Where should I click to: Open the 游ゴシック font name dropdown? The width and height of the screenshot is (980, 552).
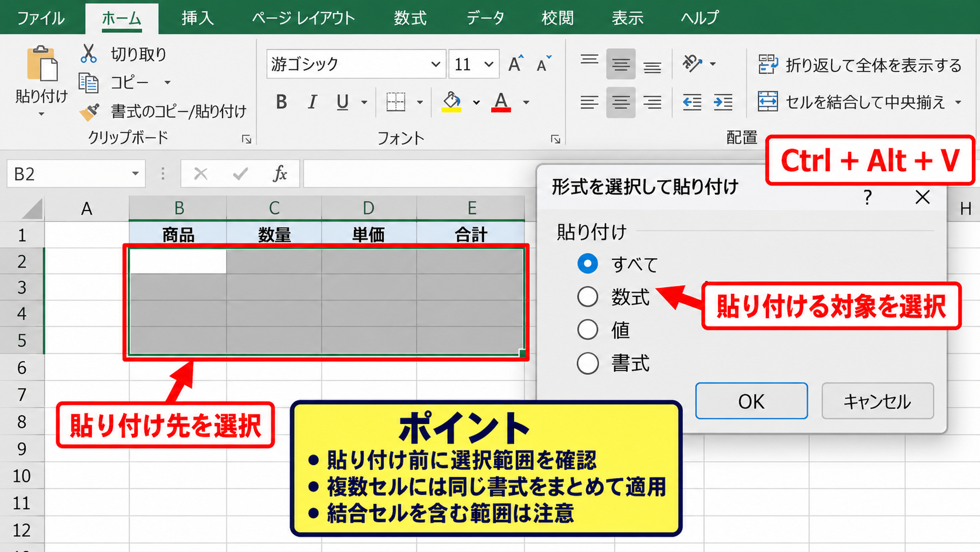[435, 64]
